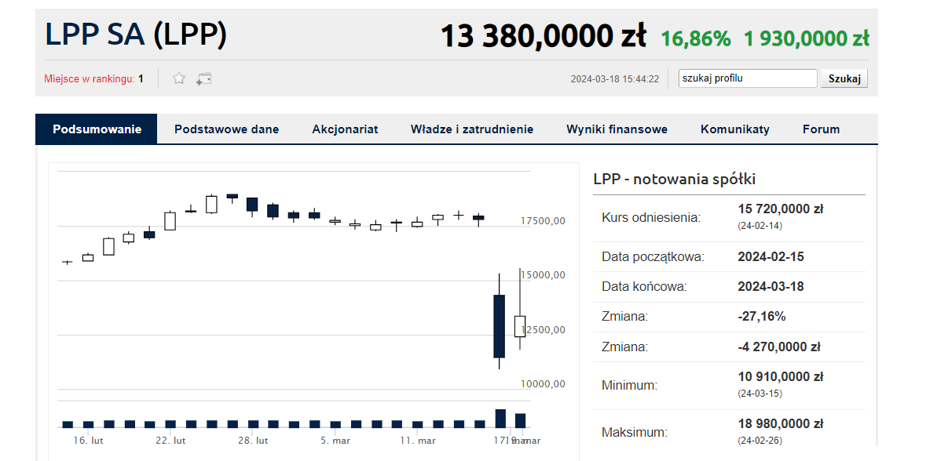Click the 11. mar date label
The width and height of the screenshot is (948, 461).
[x=418, y=440]
